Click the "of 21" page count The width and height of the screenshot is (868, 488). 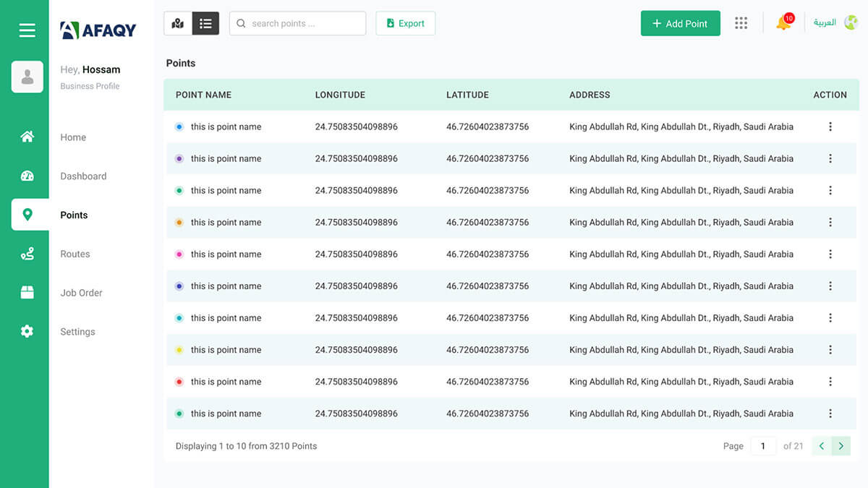tap(793, 446)
